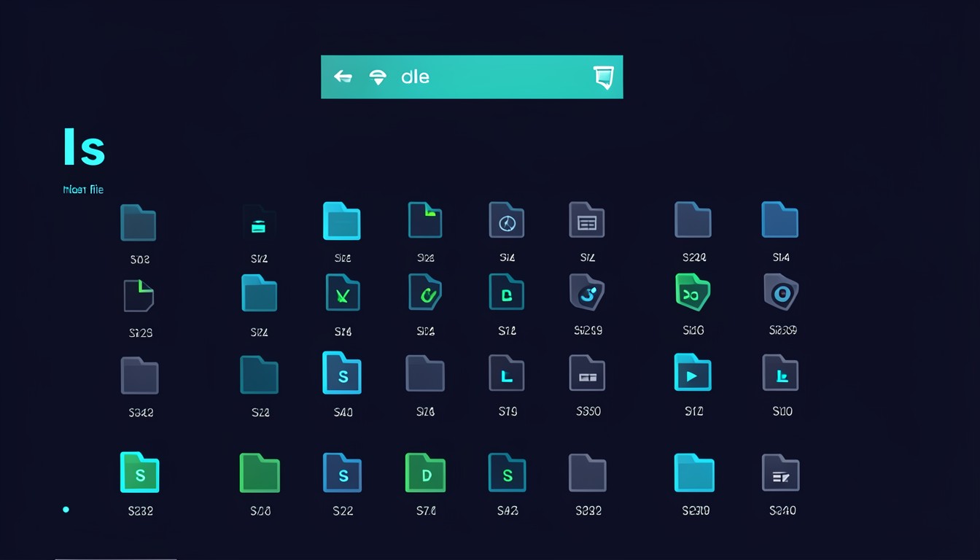Viewport: 980px width, 560px height.
Task: Click the small cyan text link under "ls"
Action: coord(83,190)
